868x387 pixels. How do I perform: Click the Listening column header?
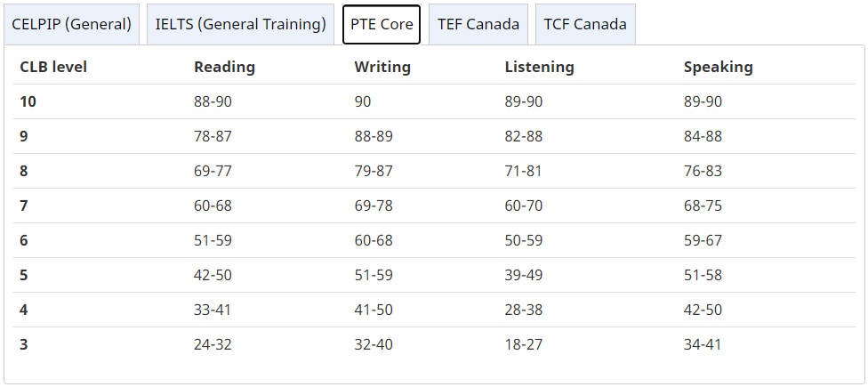coord(539,67)
